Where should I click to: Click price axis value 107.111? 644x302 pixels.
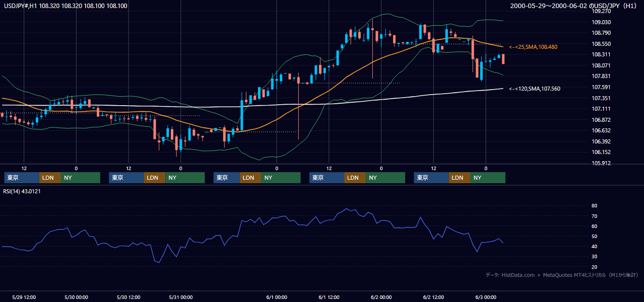click(602, 109)
